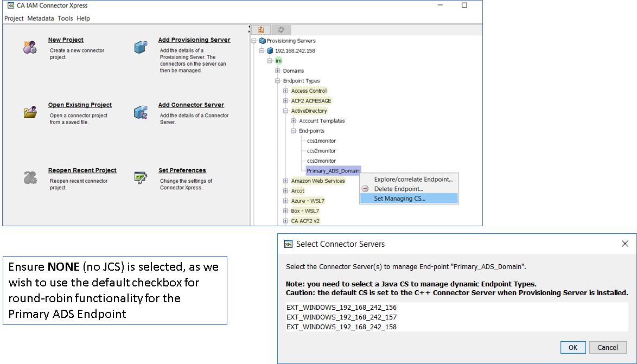
Task: Click the New Project icon
Action: pos(30,47)
